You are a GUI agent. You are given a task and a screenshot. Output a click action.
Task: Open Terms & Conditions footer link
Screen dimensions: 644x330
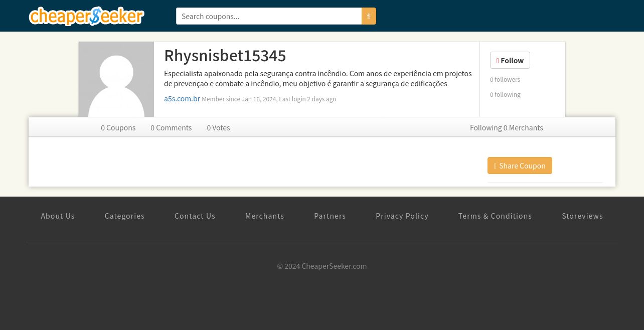[495, 216]
